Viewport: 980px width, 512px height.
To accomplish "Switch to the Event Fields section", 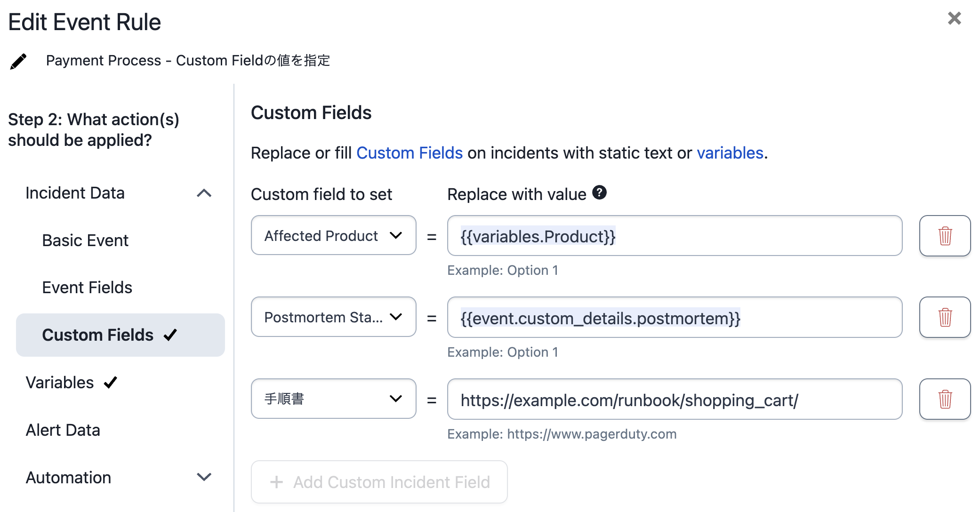I will click(87, 288).
